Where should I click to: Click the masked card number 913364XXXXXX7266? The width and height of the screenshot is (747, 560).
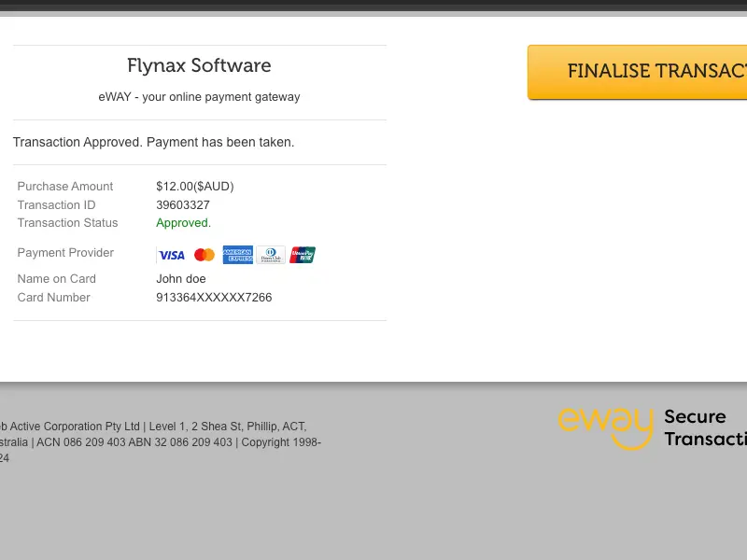pos(214,297)
